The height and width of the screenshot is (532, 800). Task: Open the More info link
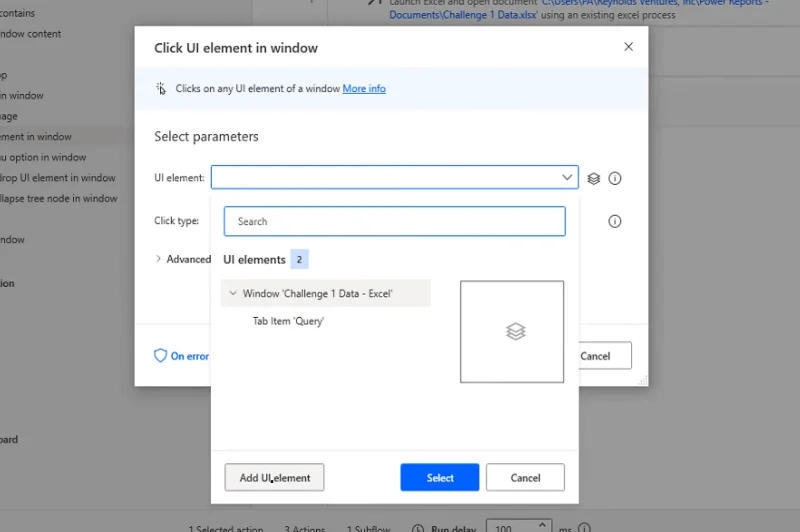[364, 89]
